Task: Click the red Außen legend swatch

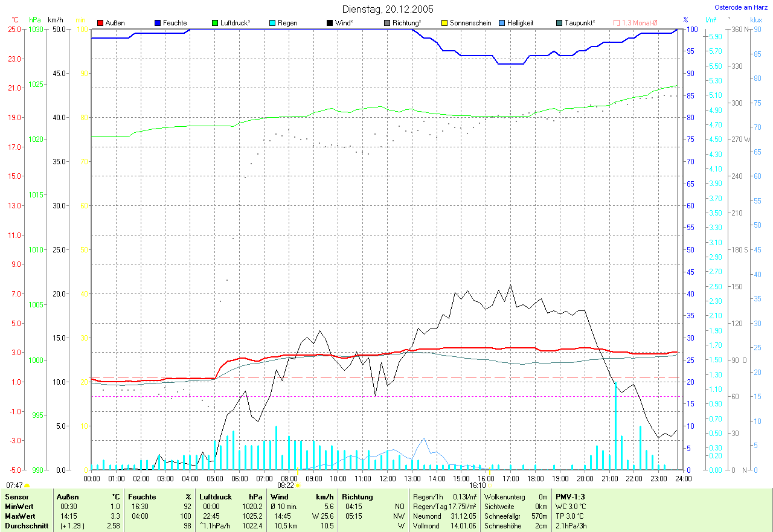Action: (100, 23)
